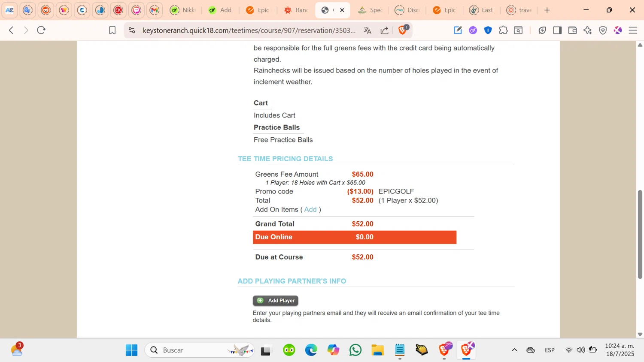Screen dimensions: 644x362
Task: Show hidden system tray icons
Action: tap(514, 350)
